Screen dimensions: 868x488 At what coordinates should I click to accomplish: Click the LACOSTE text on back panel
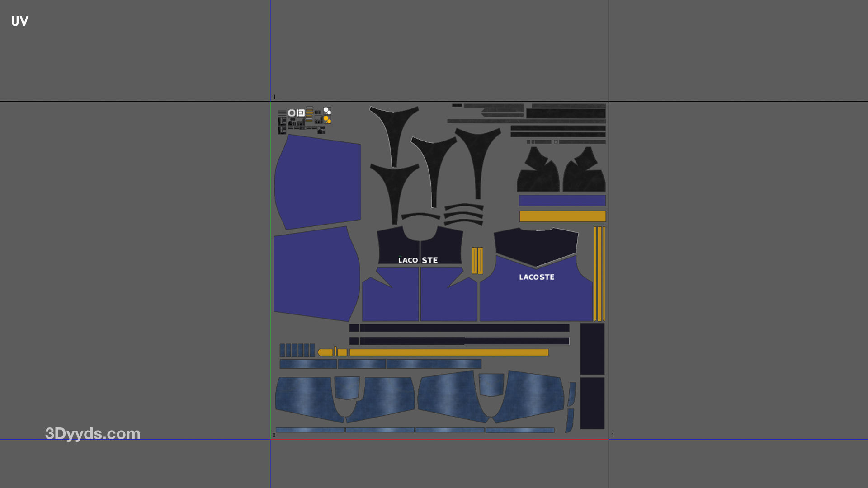(x=537, y=277)
